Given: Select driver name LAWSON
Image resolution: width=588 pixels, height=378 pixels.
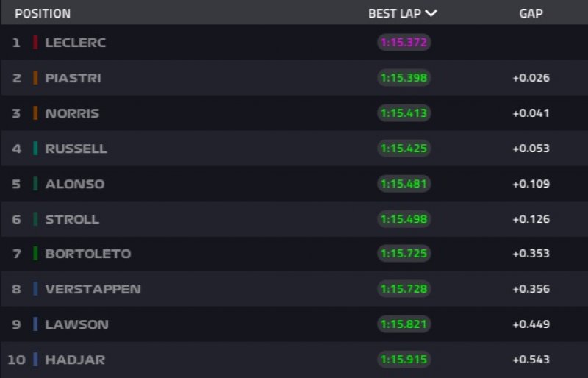Looking at the screenshot, I should click(x=77, y=324).
